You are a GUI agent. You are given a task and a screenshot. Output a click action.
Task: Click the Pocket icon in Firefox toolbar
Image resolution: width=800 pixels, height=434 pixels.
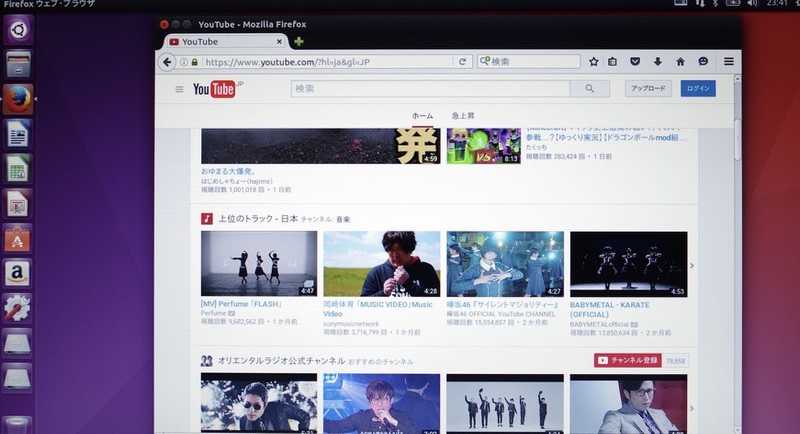[635, 62]
